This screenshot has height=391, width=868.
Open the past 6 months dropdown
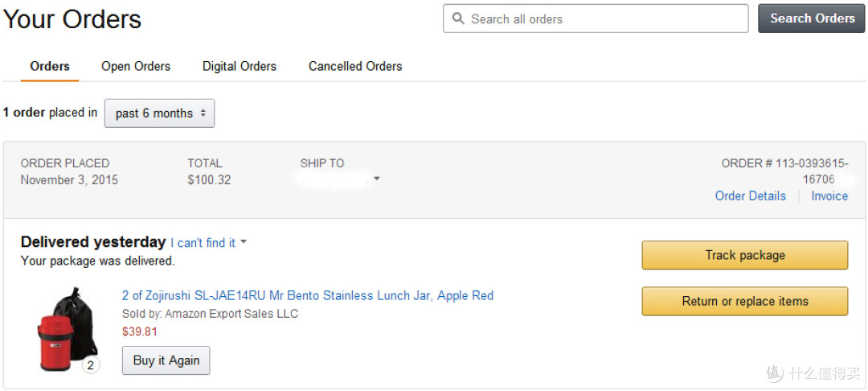(x=159, y=113)
